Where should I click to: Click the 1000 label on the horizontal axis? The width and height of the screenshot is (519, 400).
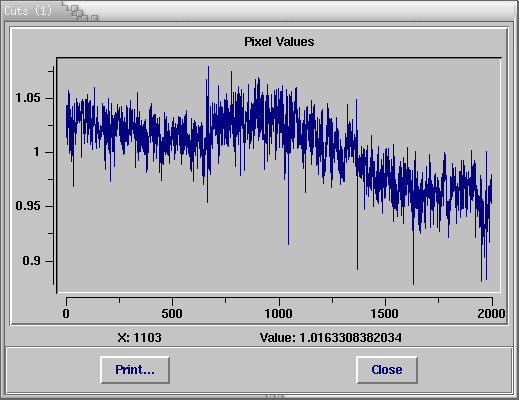tap(279, 314)
